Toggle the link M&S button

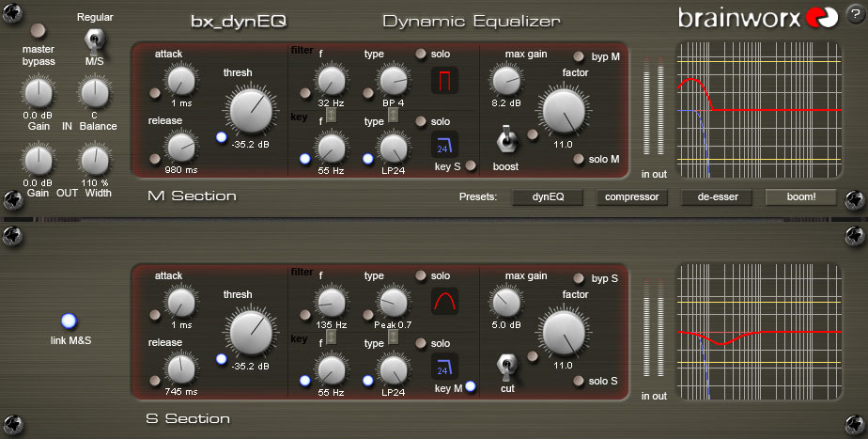(x=69, y=321)
